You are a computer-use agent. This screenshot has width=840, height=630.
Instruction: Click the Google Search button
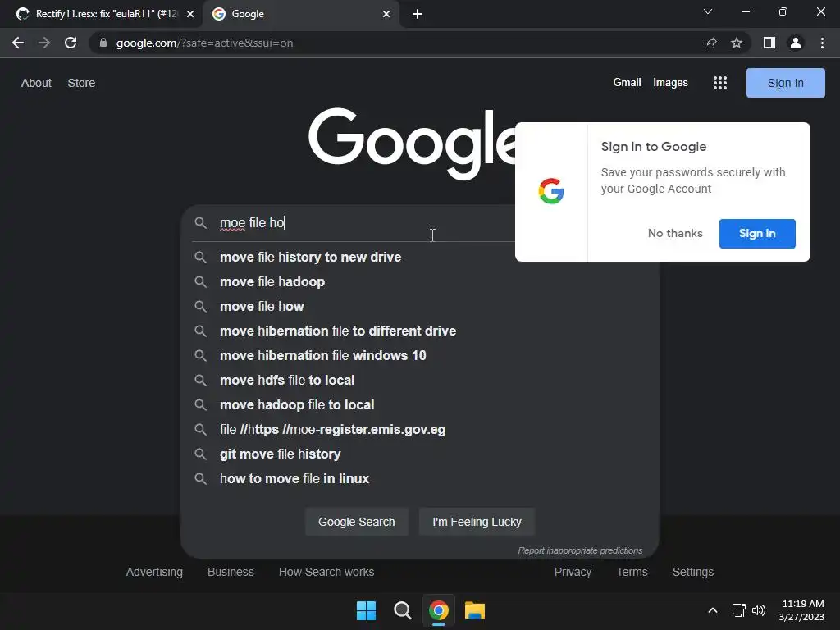click(356, 522)
